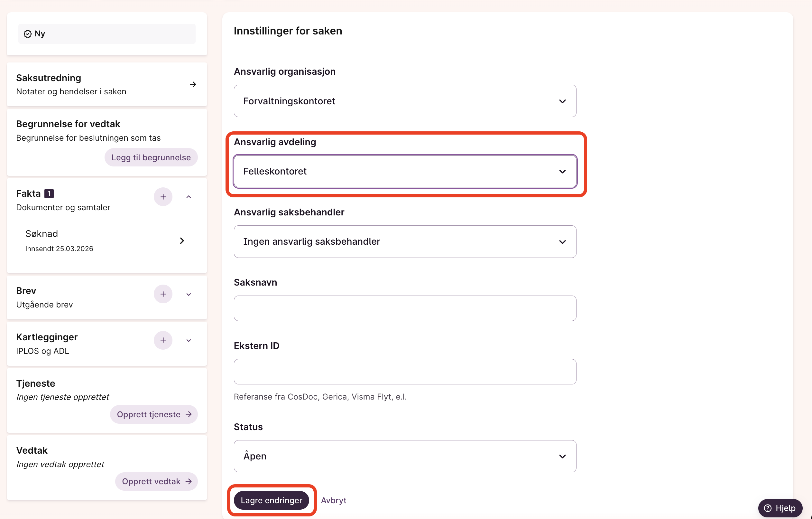Collapse the Fakta section
812x519 pixels.
pyautogui.click(x=189, y=197)
